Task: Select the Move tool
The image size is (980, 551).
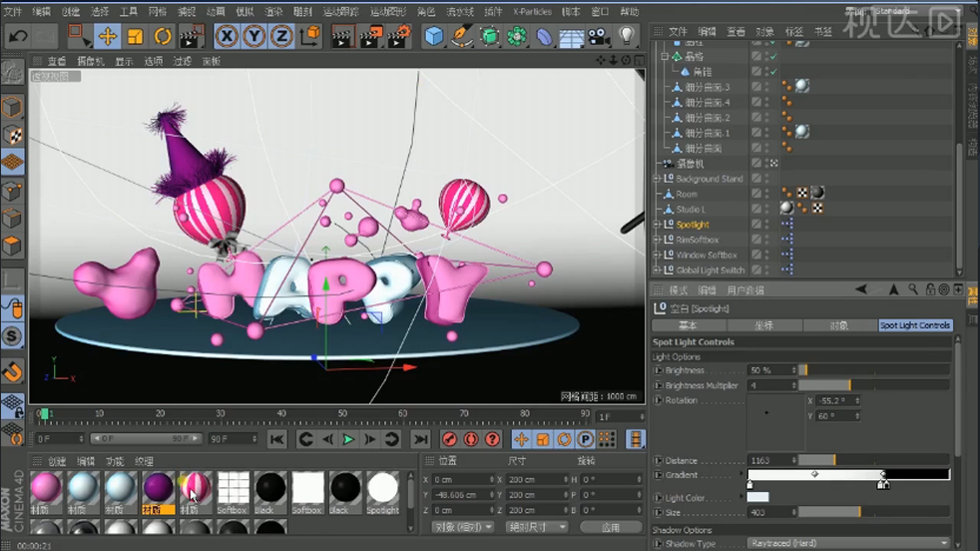Action: pyautogui.click(x=108, y=36)
